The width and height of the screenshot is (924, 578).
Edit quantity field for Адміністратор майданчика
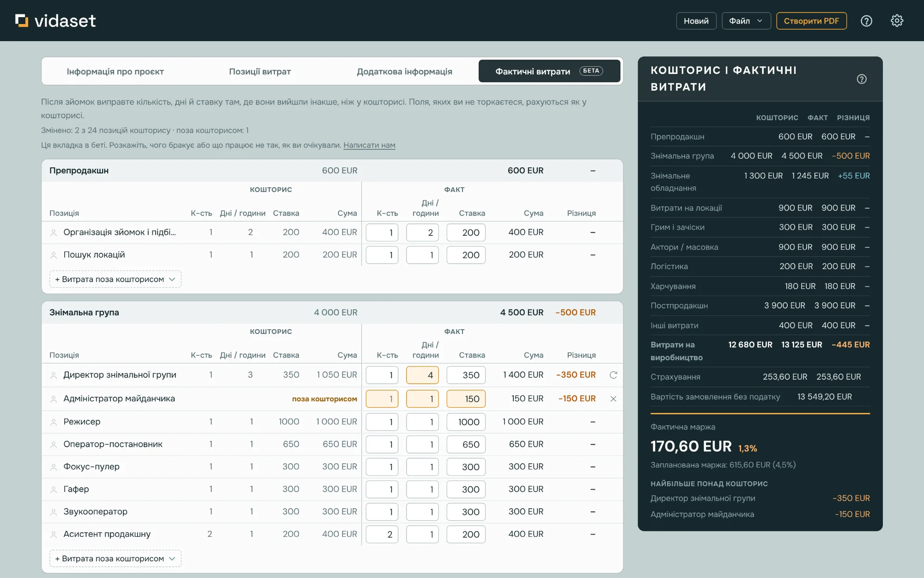(382, 399)
